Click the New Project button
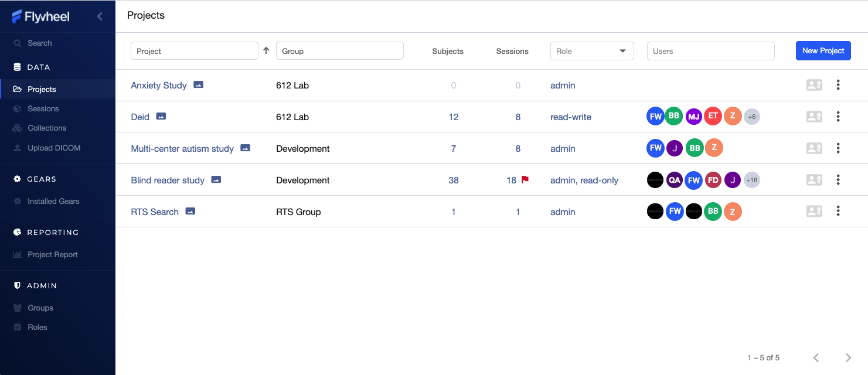 pos(823,51)
